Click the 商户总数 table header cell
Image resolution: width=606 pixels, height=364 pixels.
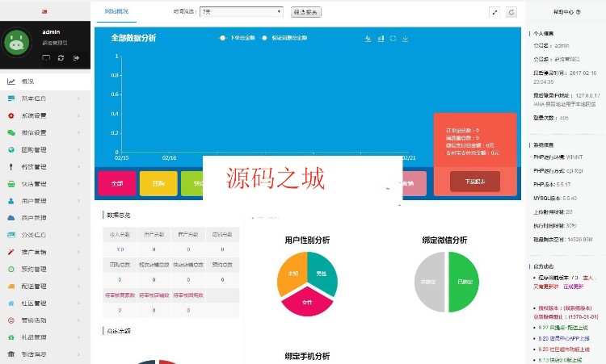click(188, 234)
